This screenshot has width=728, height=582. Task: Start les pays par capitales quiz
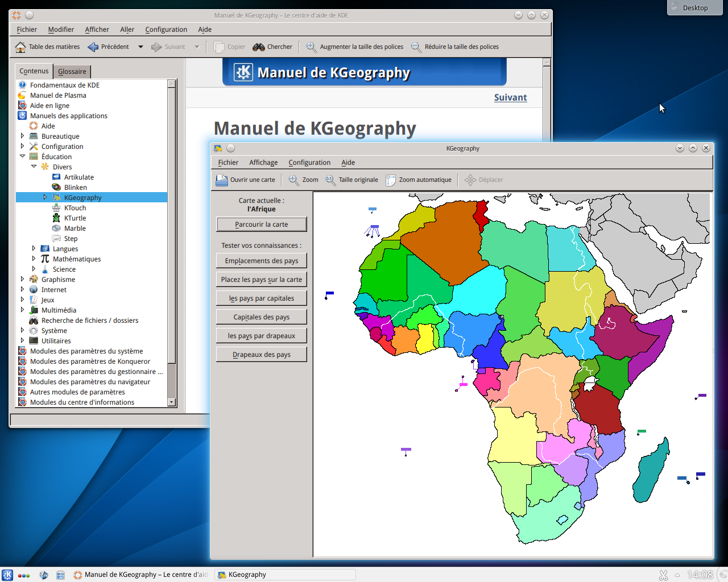262,298
